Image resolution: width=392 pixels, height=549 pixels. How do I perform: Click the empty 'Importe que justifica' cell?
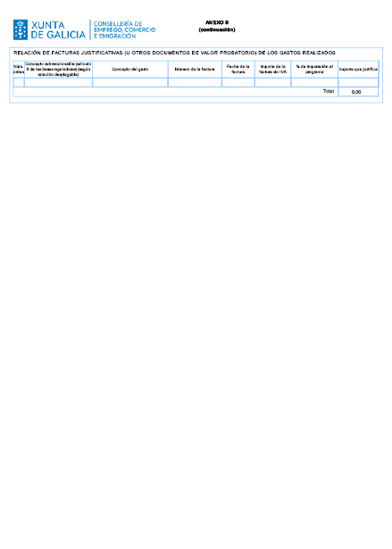pos(358,83)
